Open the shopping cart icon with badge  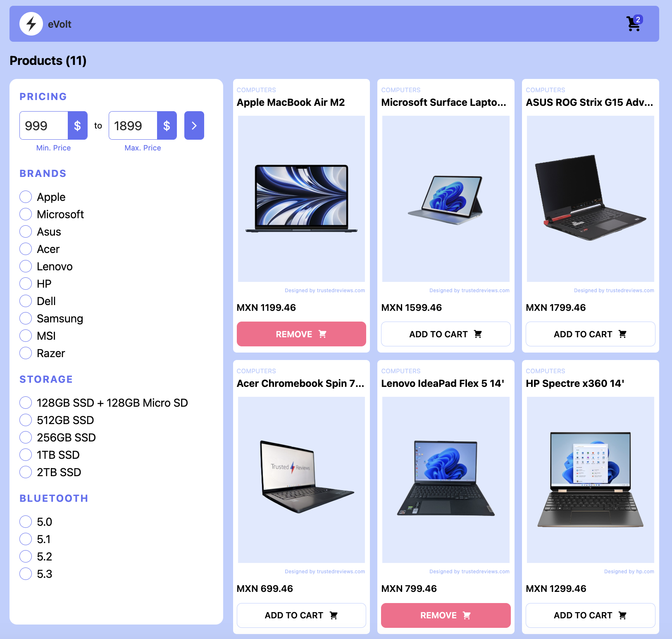634,24
